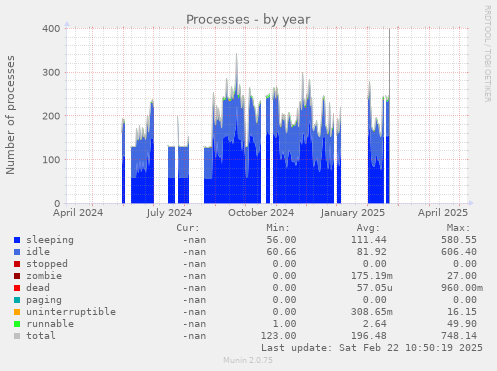Image resolution: width=497 pixels, height=371 pixels.
Task: Click the 'total' legend label
Action: coord(41,336)
